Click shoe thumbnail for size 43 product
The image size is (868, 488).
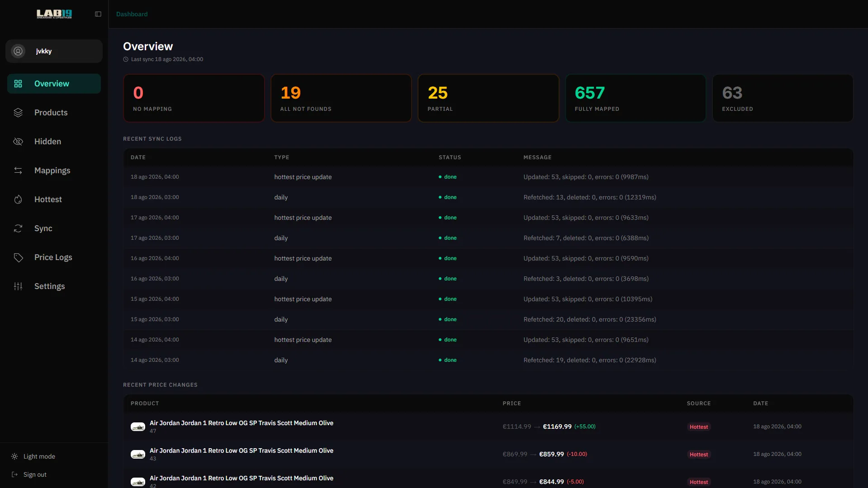[138, 454]
